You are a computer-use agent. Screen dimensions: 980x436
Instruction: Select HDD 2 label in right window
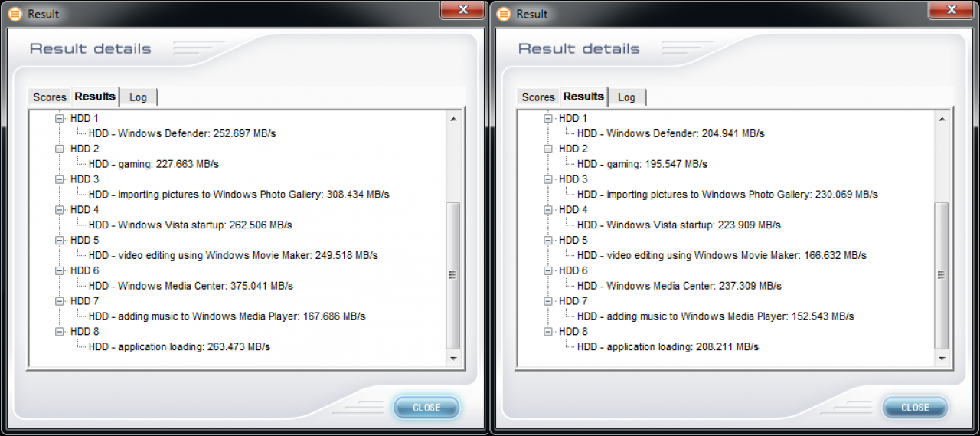point(573,149)
